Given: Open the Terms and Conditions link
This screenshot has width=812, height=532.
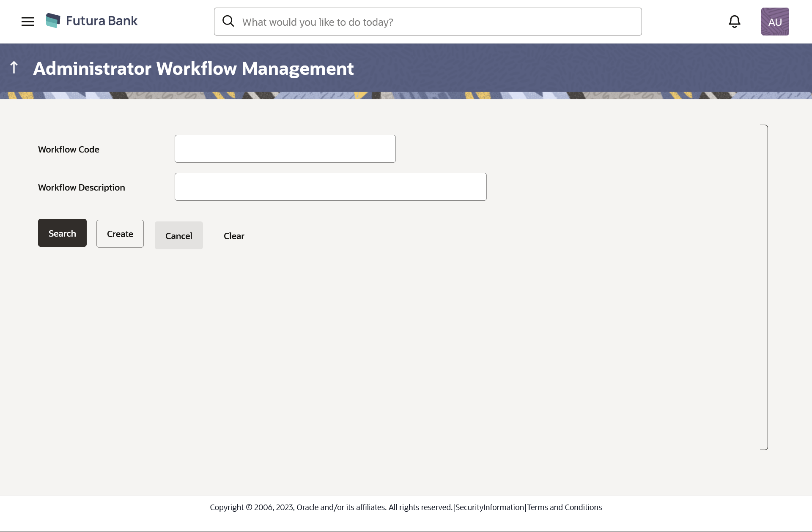Looking at the screenshot, I should pyautogui.click(x=564, y=507).
